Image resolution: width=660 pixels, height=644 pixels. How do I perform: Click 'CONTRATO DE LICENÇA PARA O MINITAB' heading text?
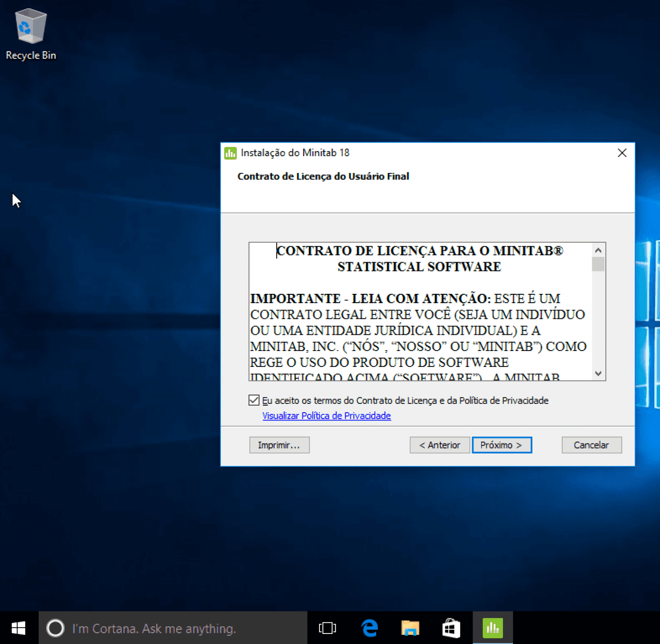[x=420, y=251]
